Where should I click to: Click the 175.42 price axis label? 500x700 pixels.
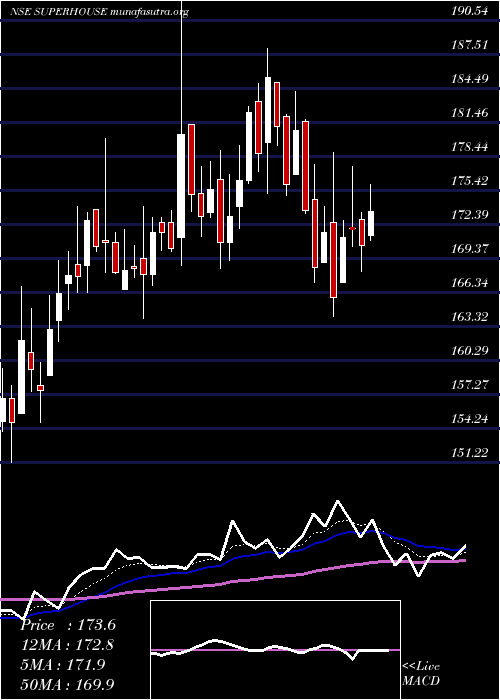click(469, 182)
